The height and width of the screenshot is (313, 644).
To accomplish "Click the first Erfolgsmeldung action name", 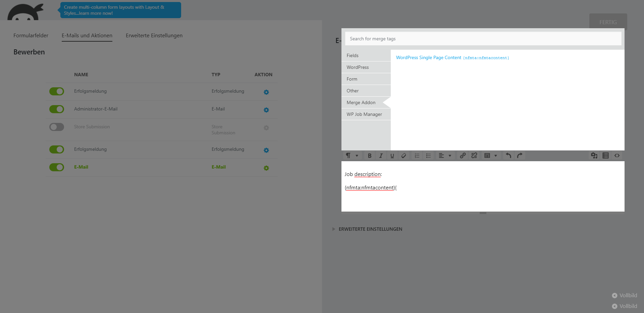I will coord(90,91).
